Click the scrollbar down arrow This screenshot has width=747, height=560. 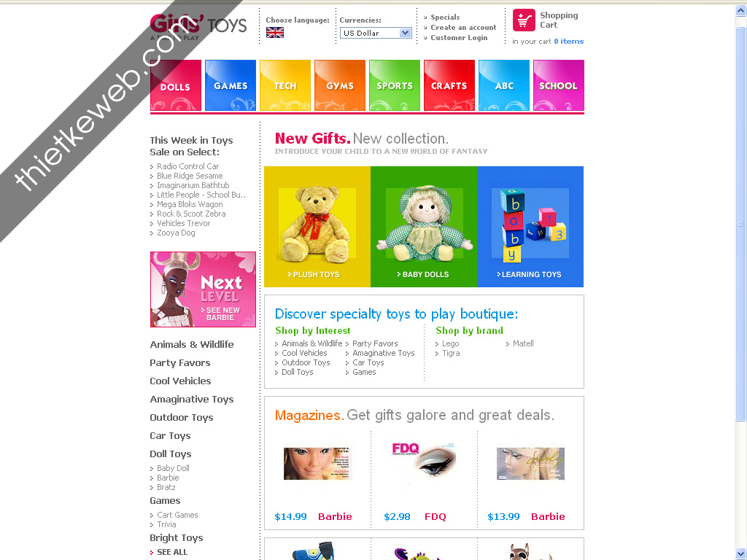pos(741,554)
